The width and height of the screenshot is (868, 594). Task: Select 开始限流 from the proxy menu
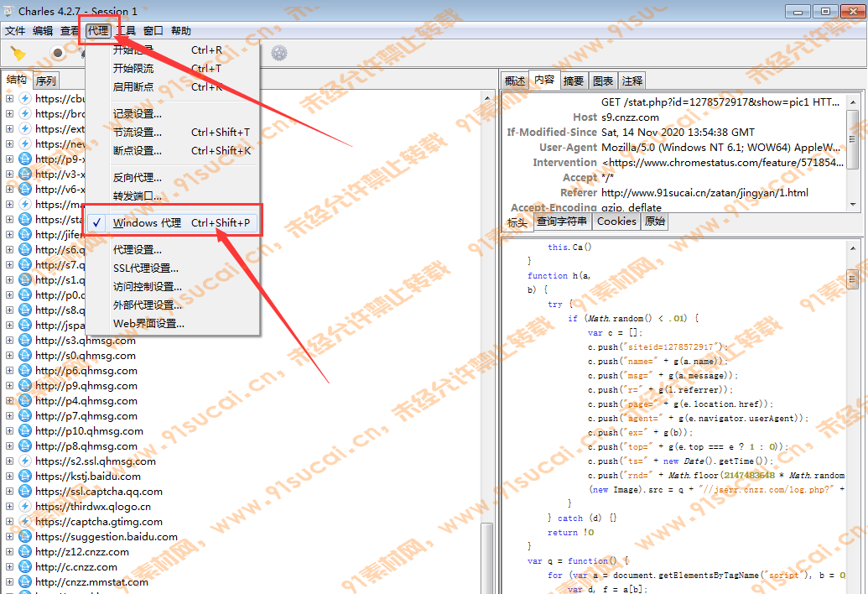coord(172,68)
